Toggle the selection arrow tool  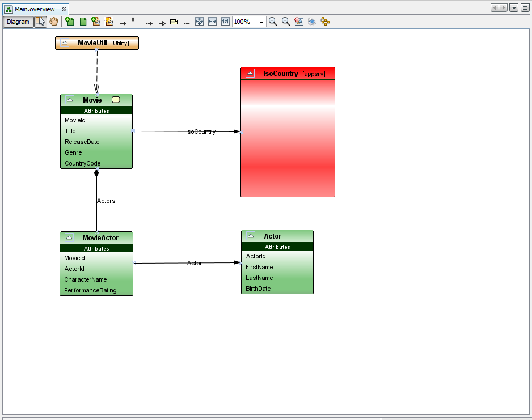(x=40, y=22)
